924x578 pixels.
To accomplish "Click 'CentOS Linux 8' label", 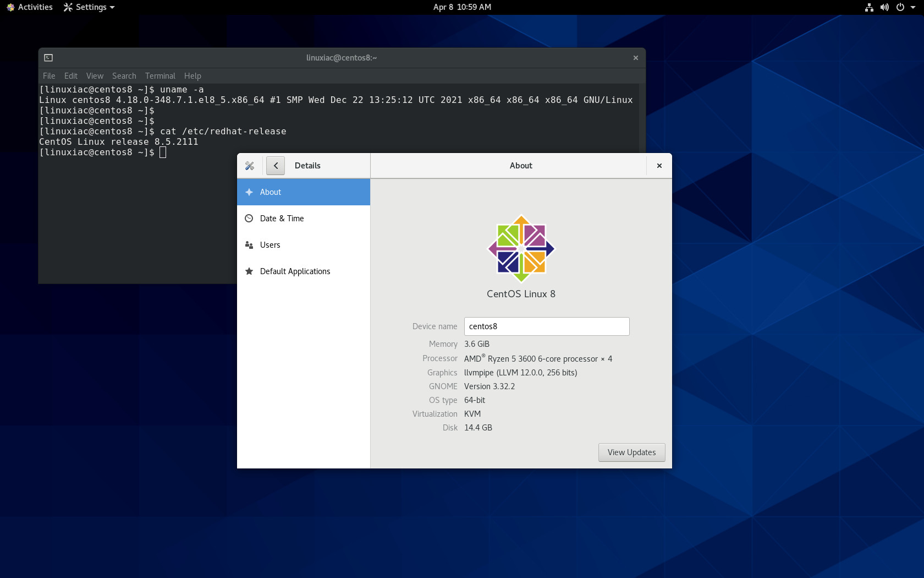I will 521,294.
